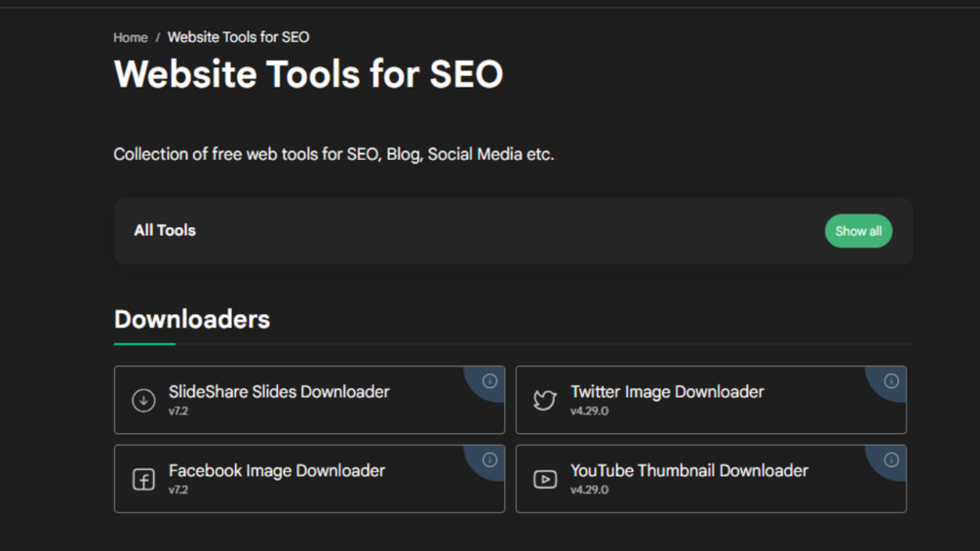Click the Facebook logo icon
980x551 pixels.
(143, 479)
